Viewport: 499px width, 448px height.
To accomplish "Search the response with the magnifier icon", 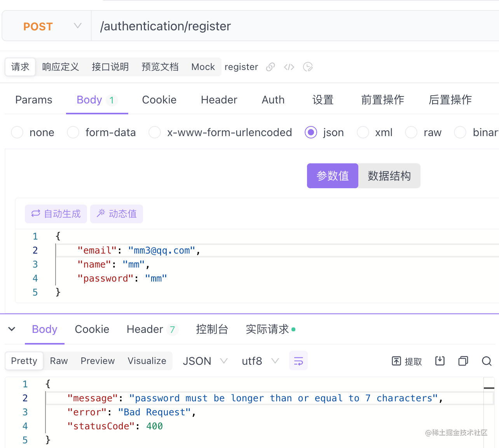I will tap(487, 361).
